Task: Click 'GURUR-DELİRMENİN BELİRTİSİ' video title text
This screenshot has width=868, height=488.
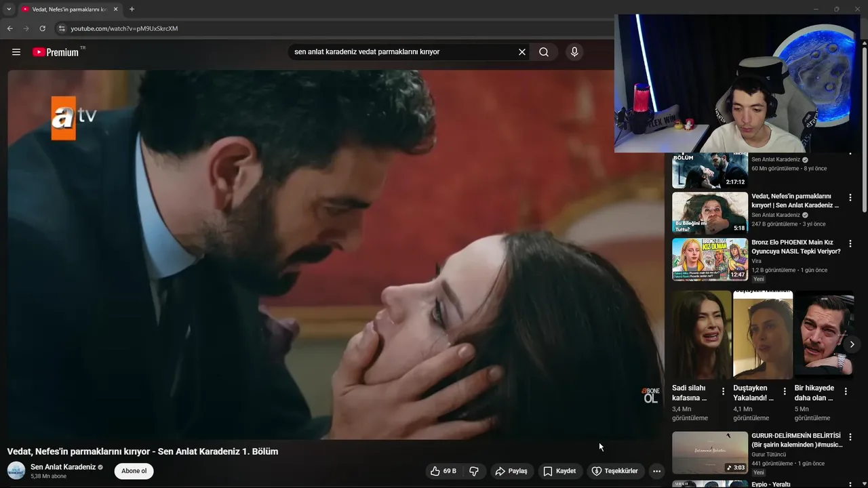Action: coord(797,441)
